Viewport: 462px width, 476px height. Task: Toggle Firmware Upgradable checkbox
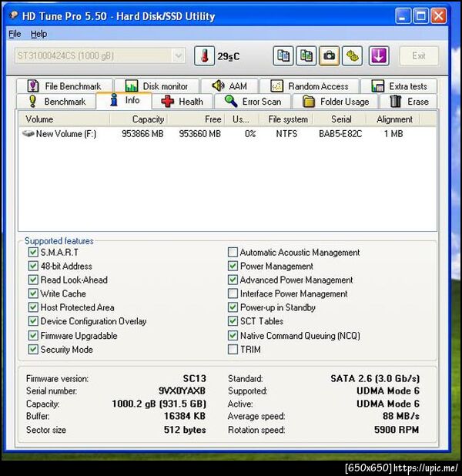[33, 336]
